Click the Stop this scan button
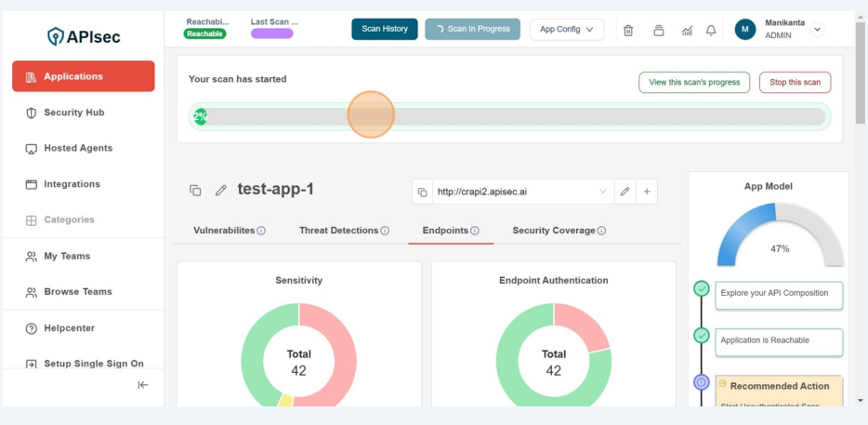The width and height of the screenshot is (868, 425). (795, 82)
